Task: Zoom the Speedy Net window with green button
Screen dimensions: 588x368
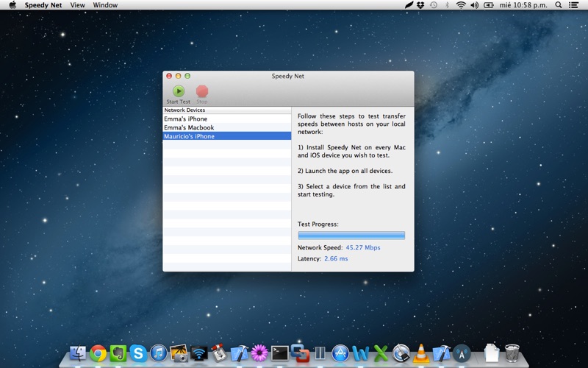Action: (x=187, y=76)
